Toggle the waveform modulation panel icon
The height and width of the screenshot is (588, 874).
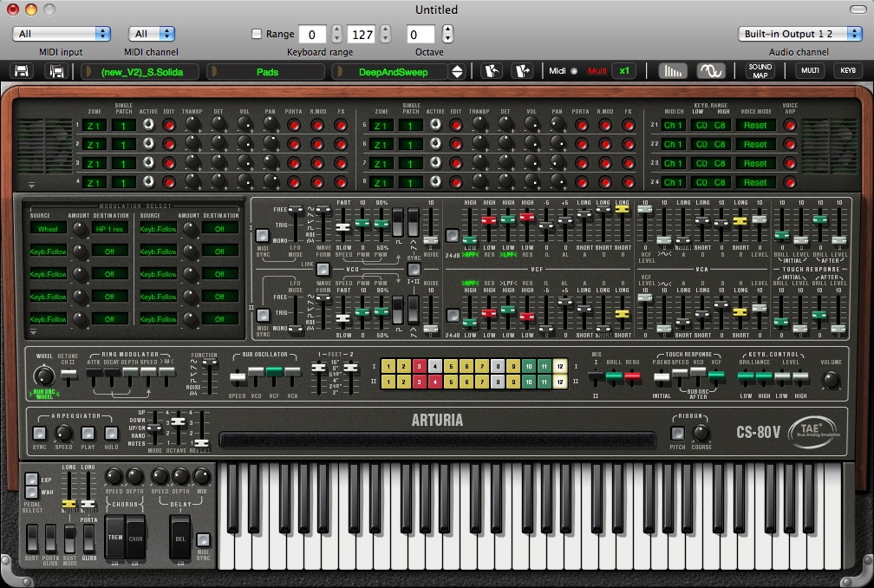(x=711, y=71)
